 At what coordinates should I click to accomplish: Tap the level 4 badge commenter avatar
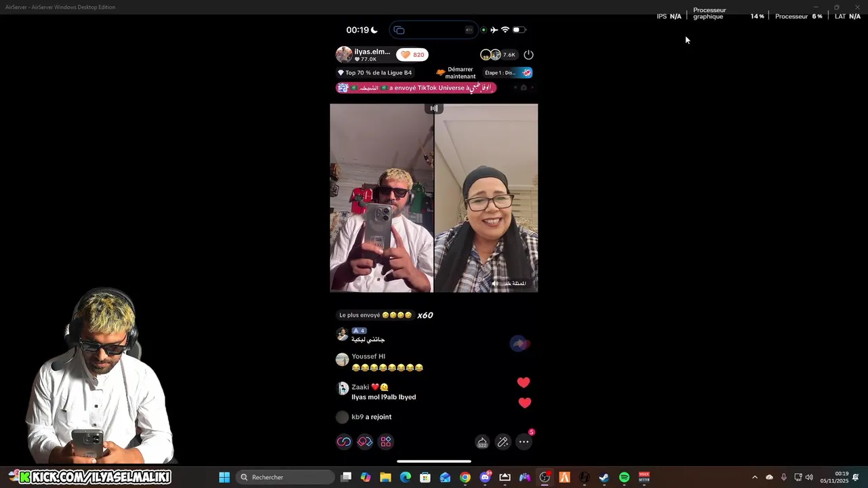[x=342, y=333]
